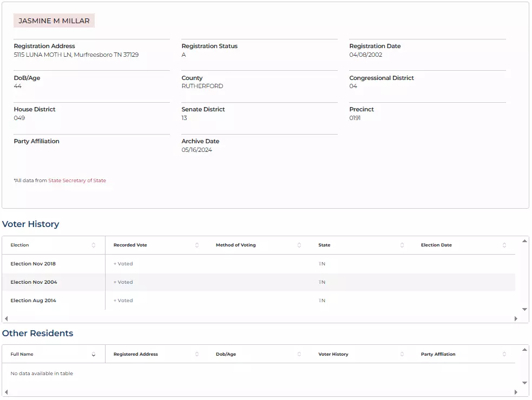Screen dimensions: 532x400
Task: Click the Voted entry for Election Nov 2018
Action: click(x=123, y=264)
